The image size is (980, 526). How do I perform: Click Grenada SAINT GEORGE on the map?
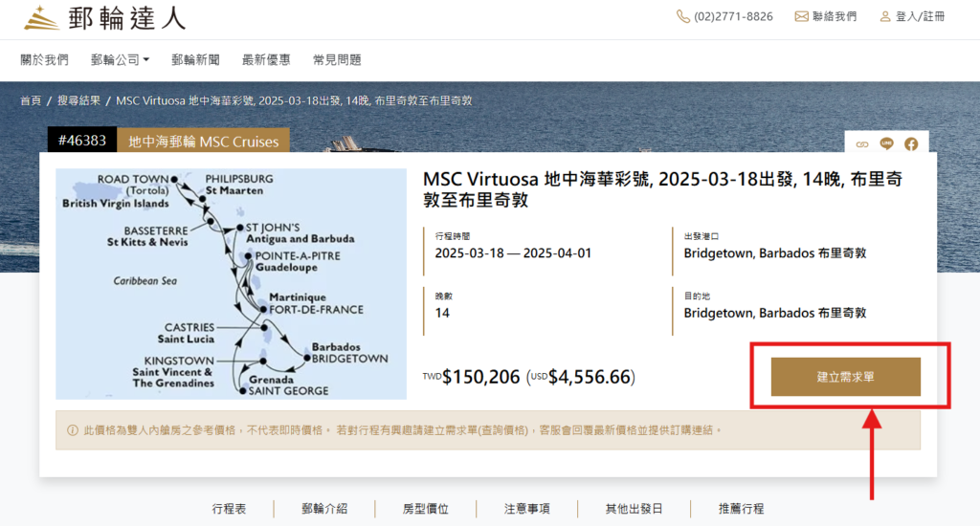tap(288, 384)
